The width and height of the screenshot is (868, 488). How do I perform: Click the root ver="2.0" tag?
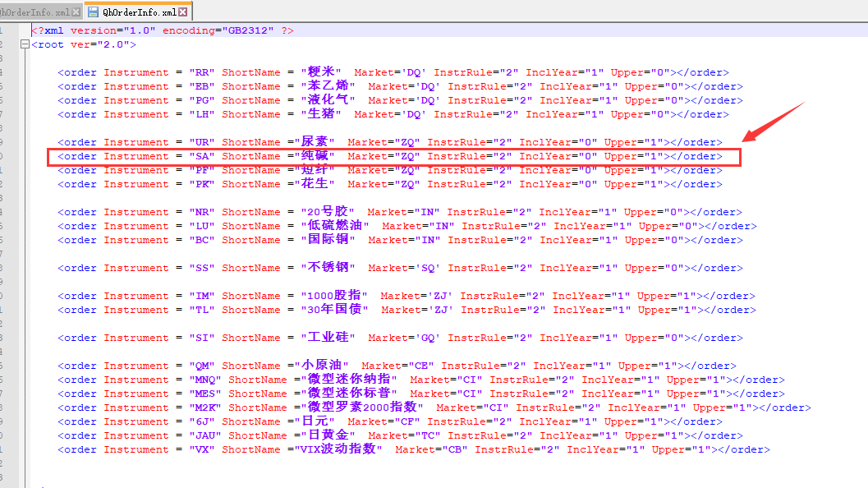tap(84, 44)
